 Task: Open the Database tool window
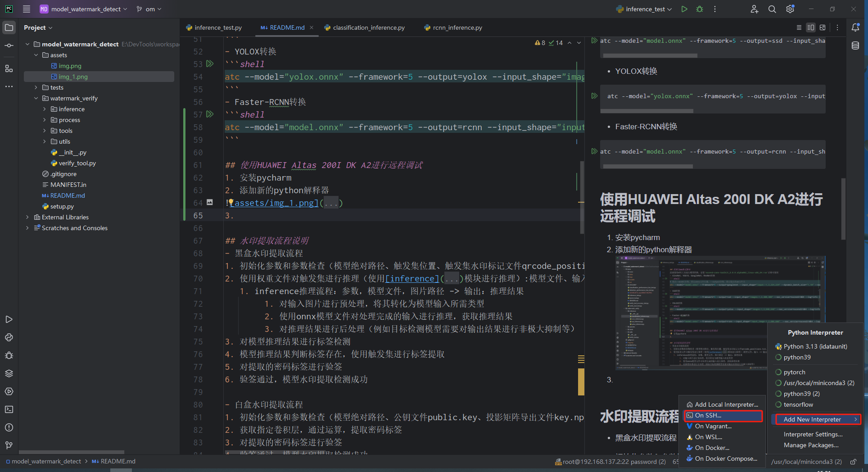pyautogui.click(x=855, y=45)
